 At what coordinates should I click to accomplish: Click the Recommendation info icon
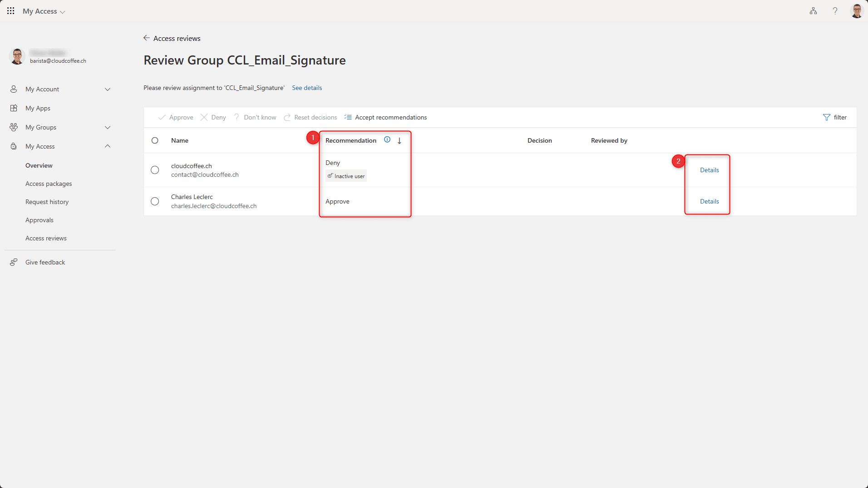tap(387, 140)
